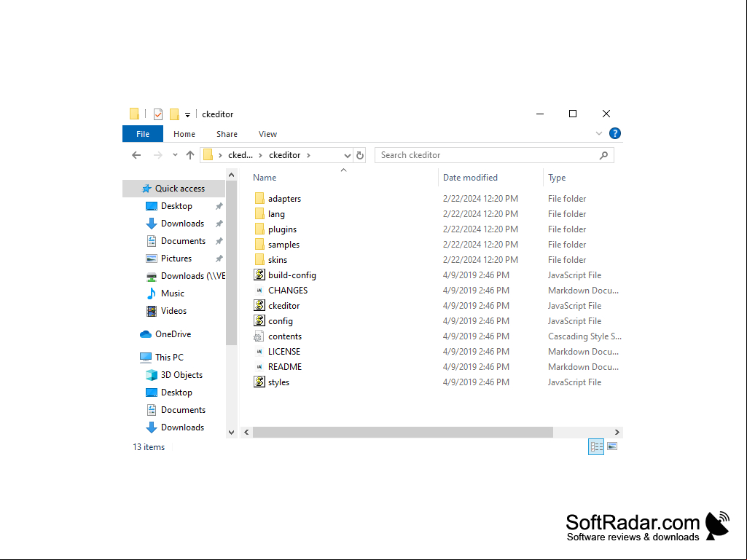Switch to the View ribbon tab

click(267, 134)
